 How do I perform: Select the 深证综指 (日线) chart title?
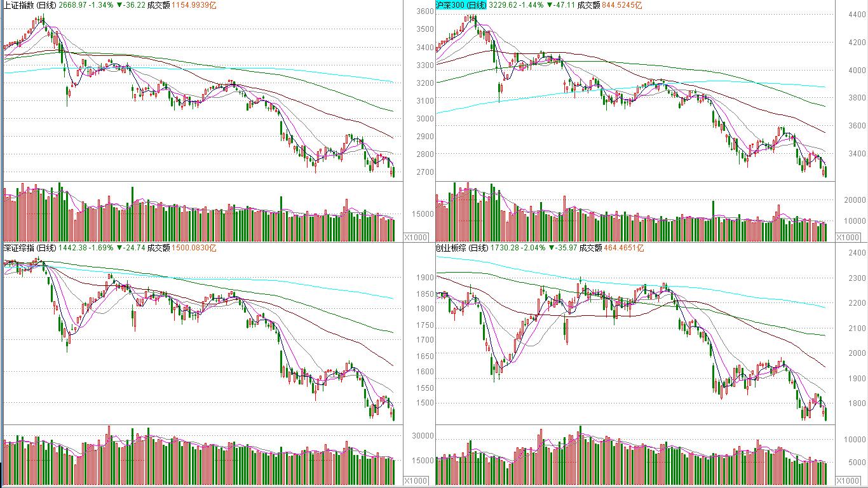click(x=30, y=248)
